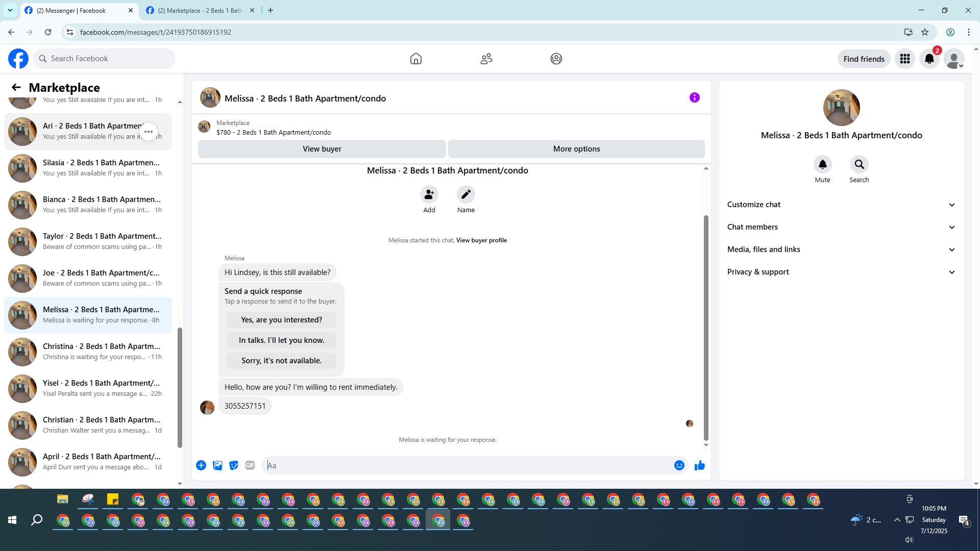980x551 pixels.
Task: Click the View buyer button
Action: tap(322, 149)
